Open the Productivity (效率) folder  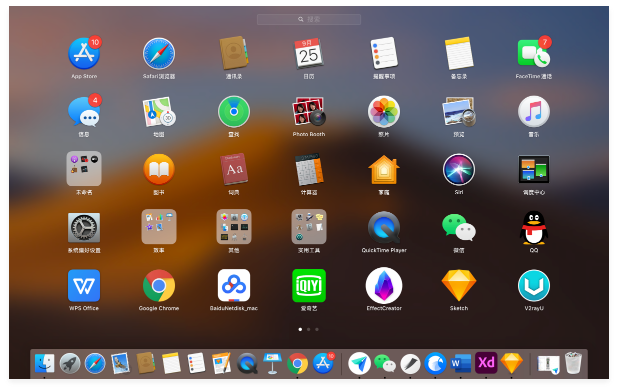tap(159, 227)
